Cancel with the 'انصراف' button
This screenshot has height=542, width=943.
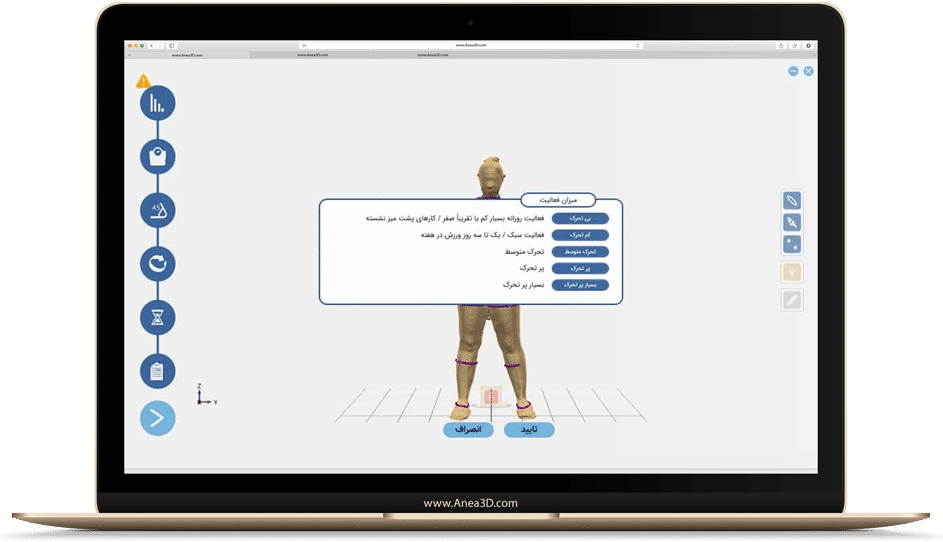tap(468, 430)
